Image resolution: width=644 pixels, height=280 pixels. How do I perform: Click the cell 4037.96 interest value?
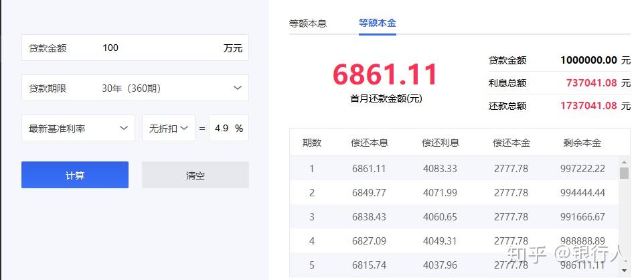coord(440,265)
